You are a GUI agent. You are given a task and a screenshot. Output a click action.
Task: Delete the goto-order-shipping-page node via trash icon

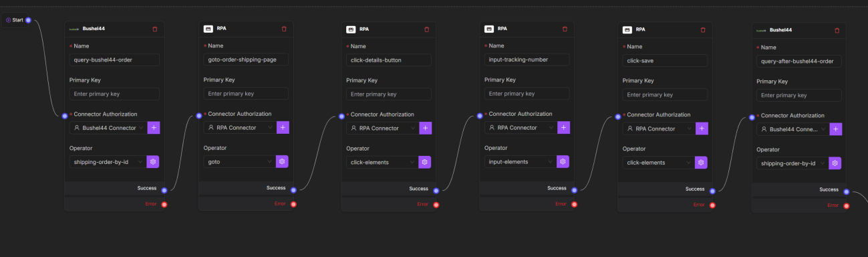pos(284,29)
